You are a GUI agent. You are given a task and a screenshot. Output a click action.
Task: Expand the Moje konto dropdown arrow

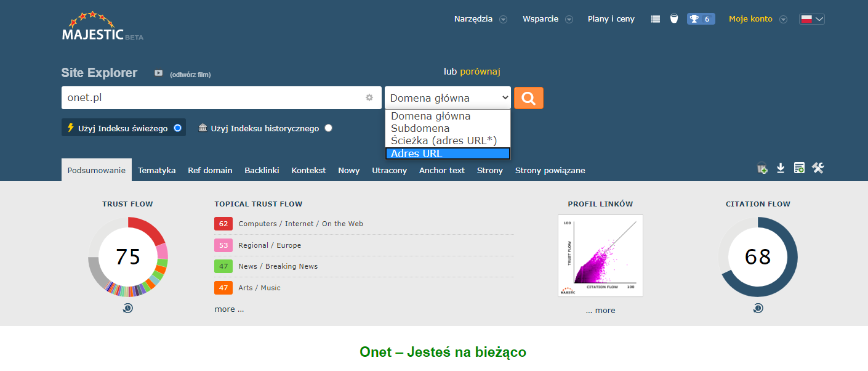click(783, 19)
